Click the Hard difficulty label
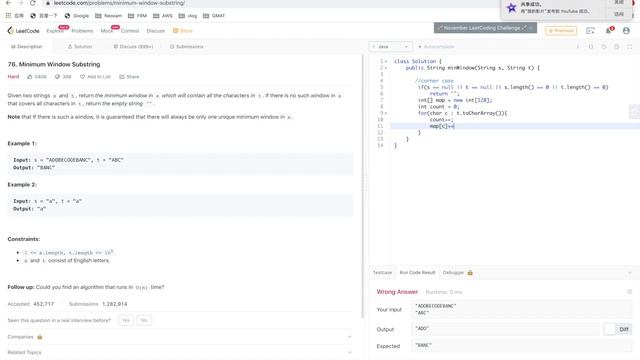The height and width of the screenshot is (360, 640). [13, 77]
